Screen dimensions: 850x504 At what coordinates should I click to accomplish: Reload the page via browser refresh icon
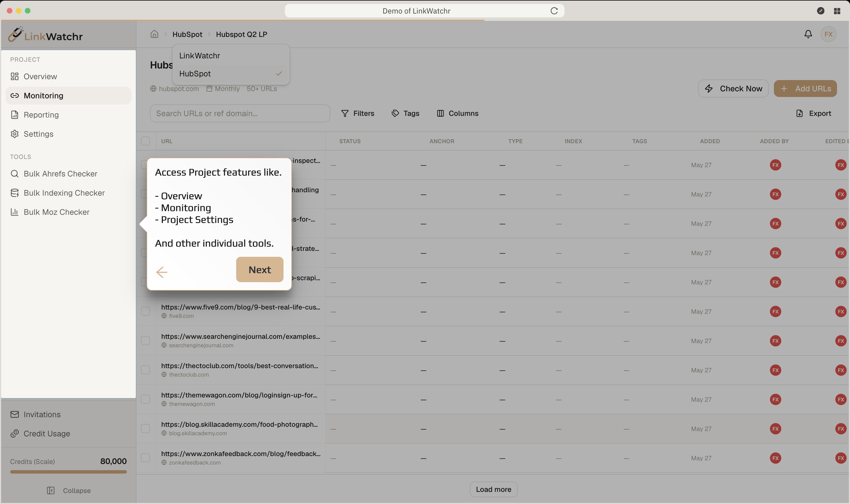coord(554,11)
